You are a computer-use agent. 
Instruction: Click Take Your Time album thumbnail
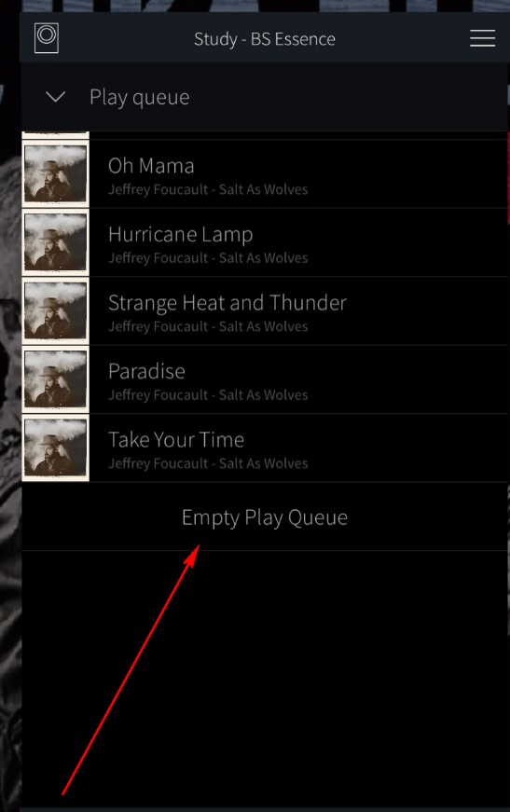click(x=55, y=447)
